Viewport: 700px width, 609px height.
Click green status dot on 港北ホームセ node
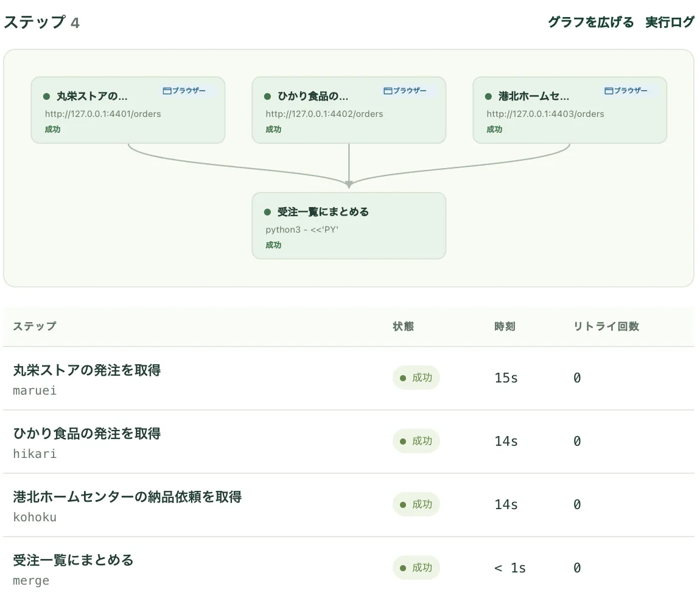[x=488, y=96]
